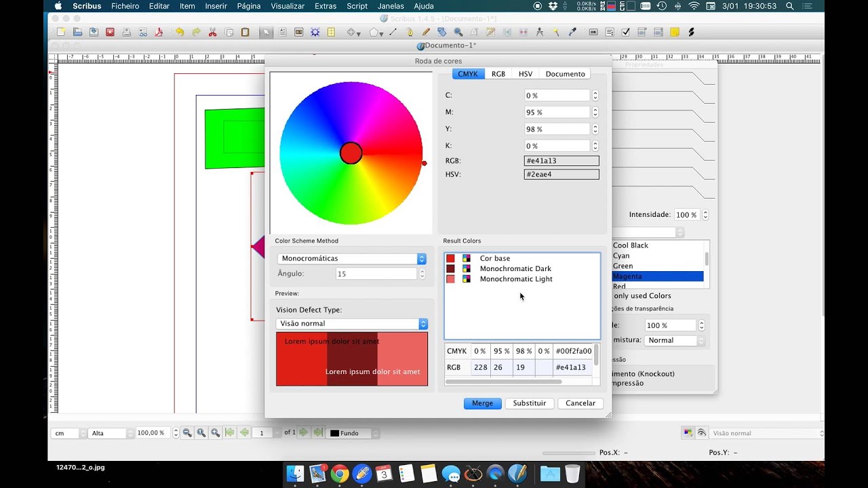Select the Zoom magnifier tool
868x488 pixels.
458,32
